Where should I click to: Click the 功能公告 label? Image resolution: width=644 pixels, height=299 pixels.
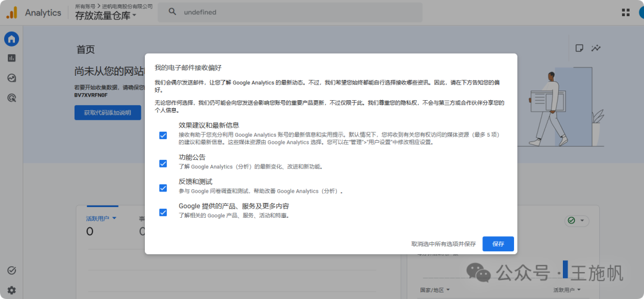point(192,157)
